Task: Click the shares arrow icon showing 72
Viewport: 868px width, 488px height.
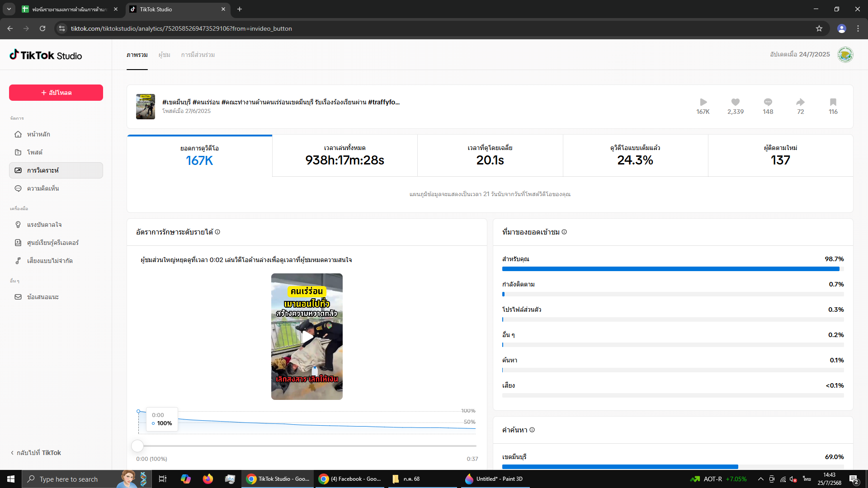Action: coord(801,102)
